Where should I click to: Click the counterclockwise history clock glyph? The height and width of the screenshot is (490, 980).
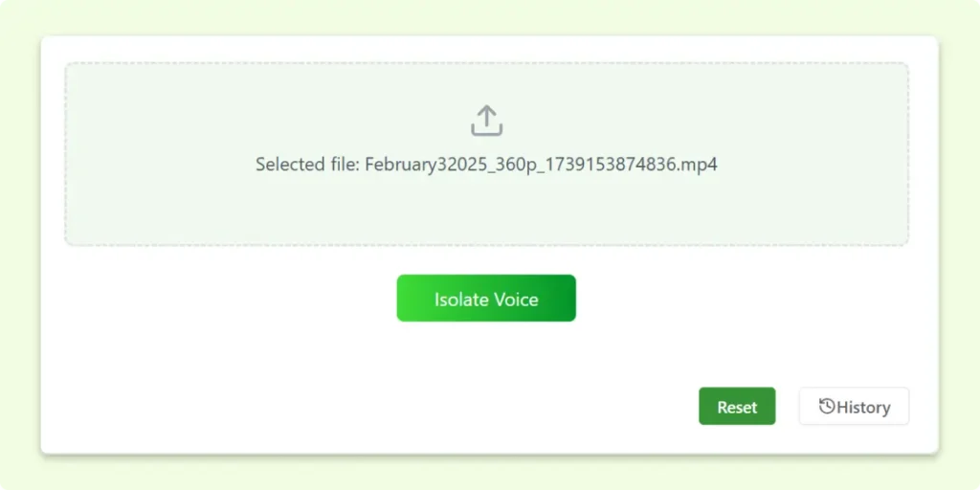click(827, 407)
